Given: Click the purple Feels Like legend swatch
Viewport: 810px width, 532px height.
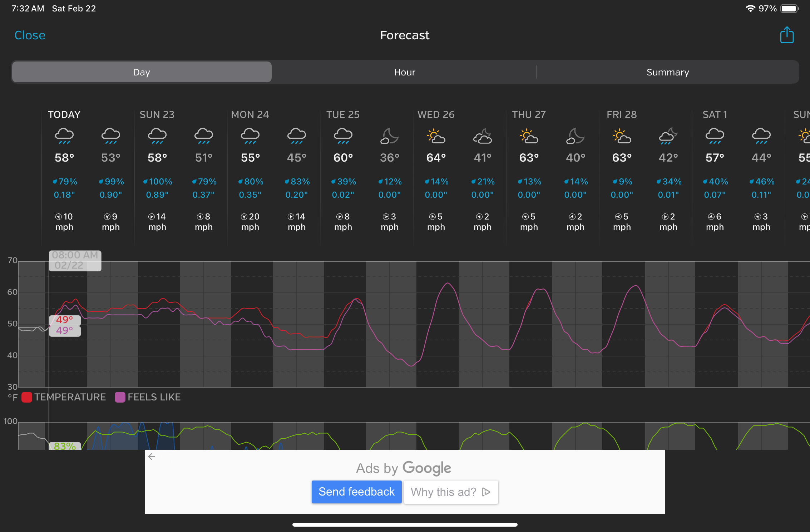Looking at the screenshot, I should 120,397.
